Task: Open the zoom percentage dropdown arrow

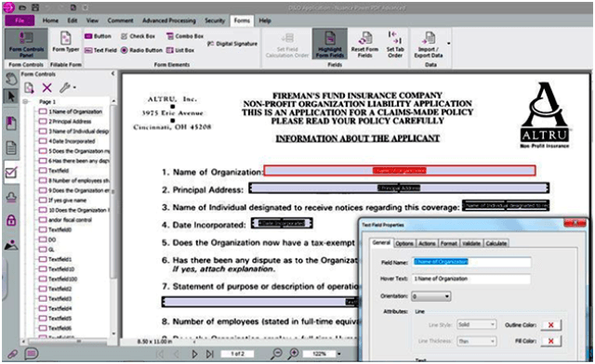Action: [x=338, y=354]
